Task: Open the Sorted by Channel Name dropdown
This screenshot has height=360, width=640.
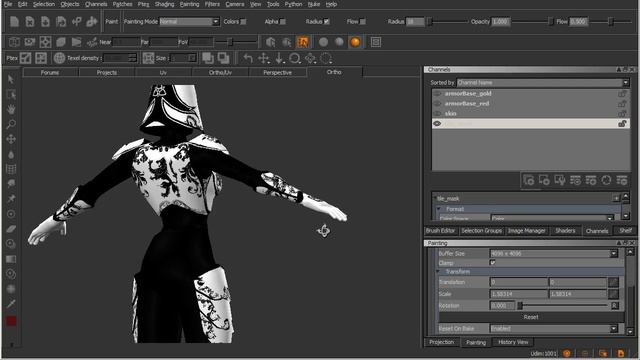Action: click(x=543, y=82)
